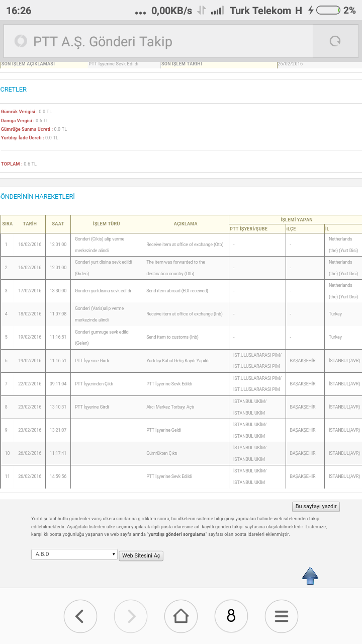Screen dimensions: 362x644
Task: Tap the browser forward arrow
Action: (x=130, y=616)
